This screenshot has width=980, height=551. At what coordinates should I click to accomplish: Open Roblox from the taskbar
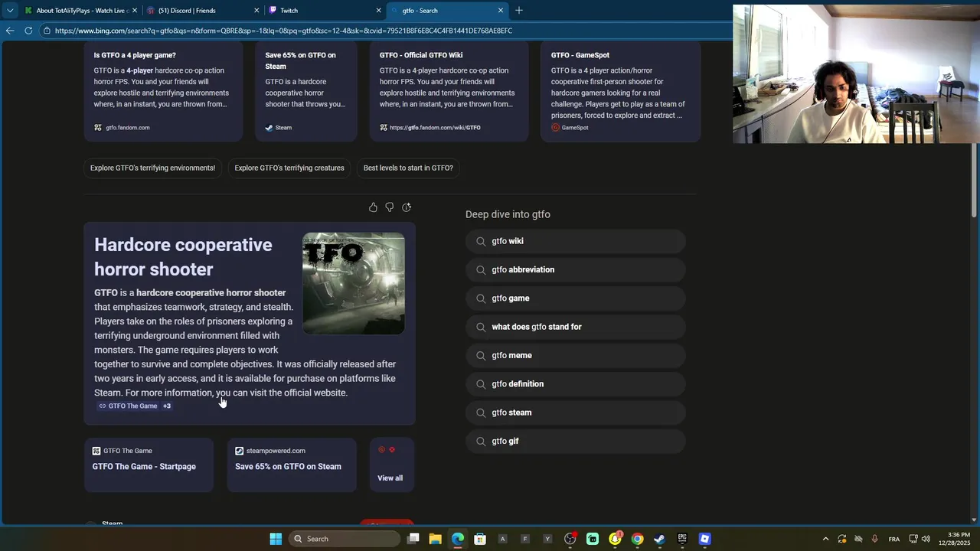(704, 539)
